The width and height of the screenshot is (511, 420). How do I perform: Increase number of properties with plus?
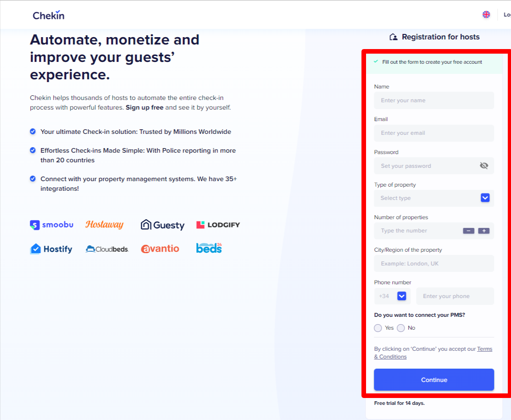pos(484,231)
